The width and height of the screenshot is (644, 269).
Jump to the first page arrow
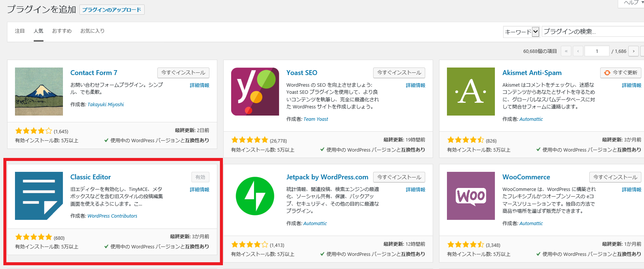[566, 51]
